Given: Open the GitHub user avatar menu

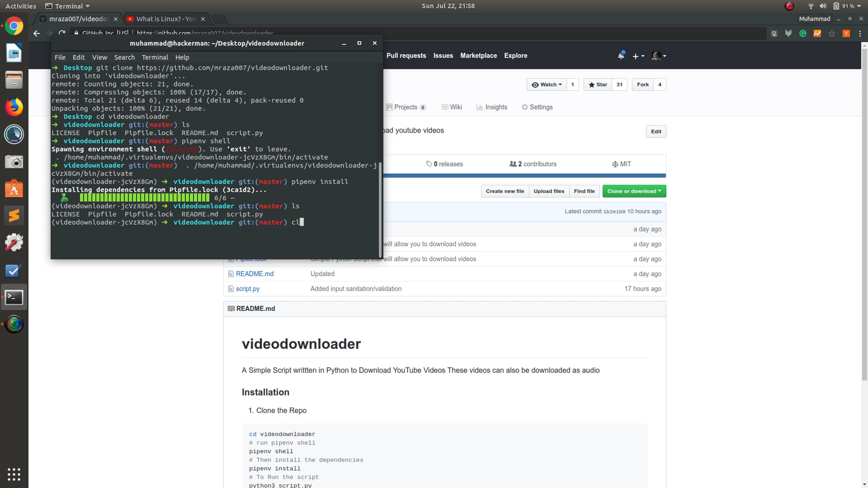Looking at the screenshot, I should click(x=659, y=56).
